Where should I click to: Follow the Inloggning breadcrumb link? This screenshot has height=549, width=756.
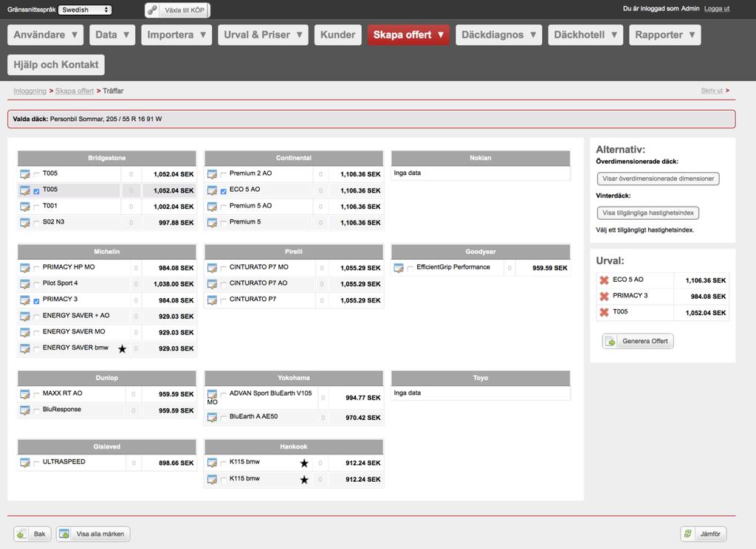30,91
